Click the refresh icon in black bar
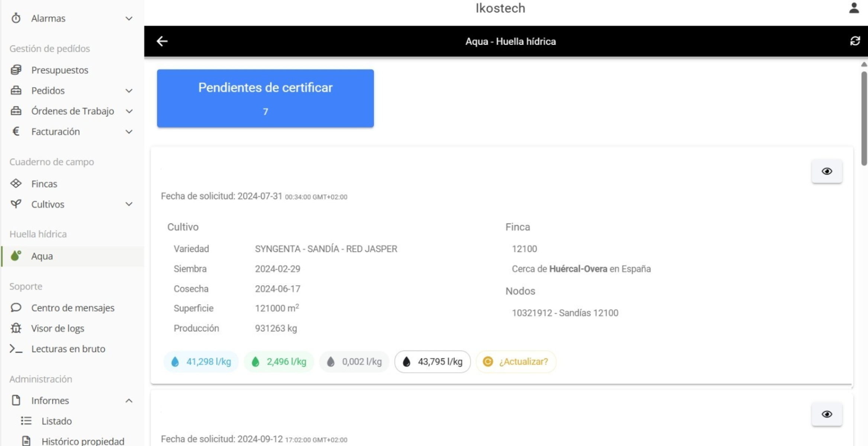 855,41
